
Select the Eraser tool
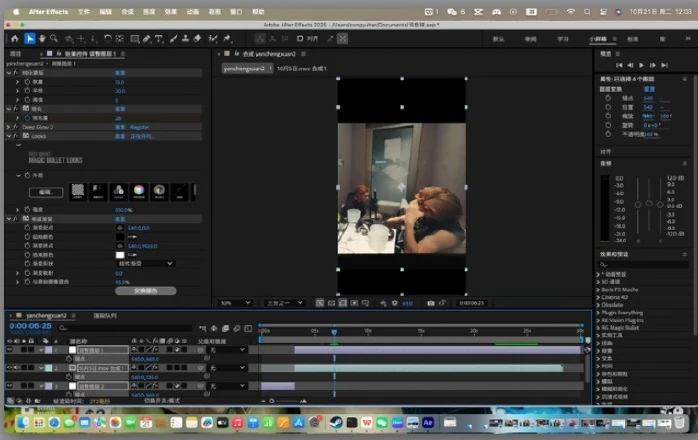[x=197, y=39]
